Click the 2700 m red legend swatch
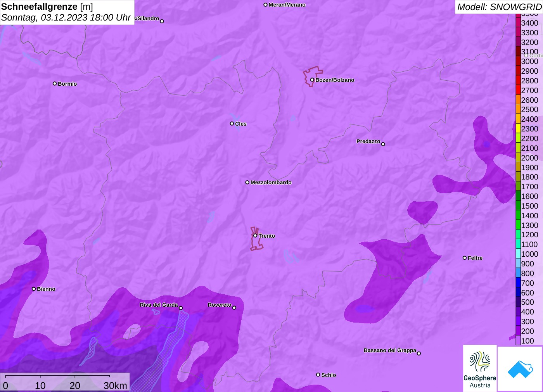543x392 pixels. click(x=518, y=90)
